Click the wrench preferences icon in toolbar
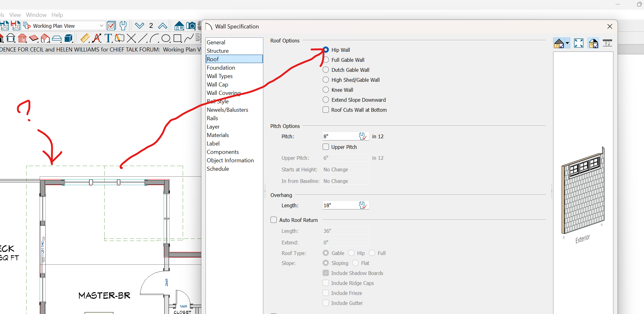Screen dimensions: 644x314 (123, 26)
